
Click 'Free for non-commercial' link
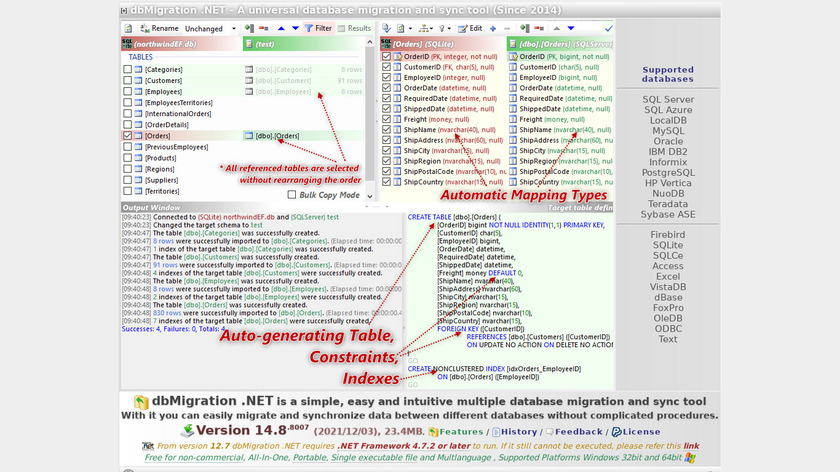pyautogui.click(x=193, y=458)
